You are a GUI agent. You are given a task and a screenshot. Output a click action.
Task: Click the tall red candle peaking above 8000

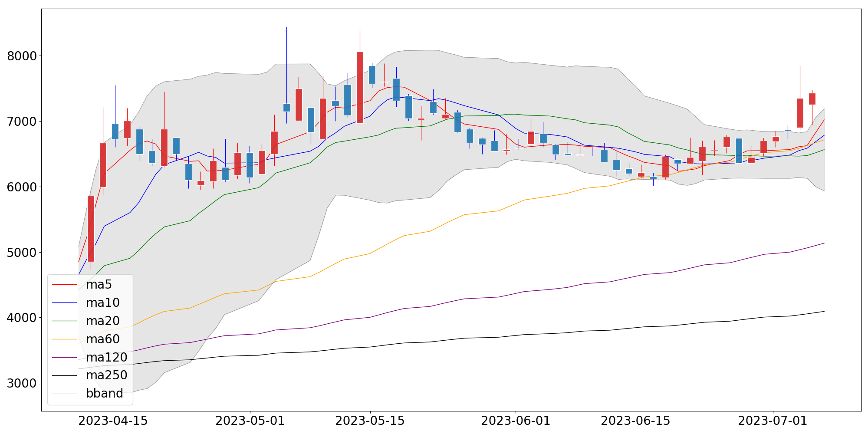coord(360,87)
